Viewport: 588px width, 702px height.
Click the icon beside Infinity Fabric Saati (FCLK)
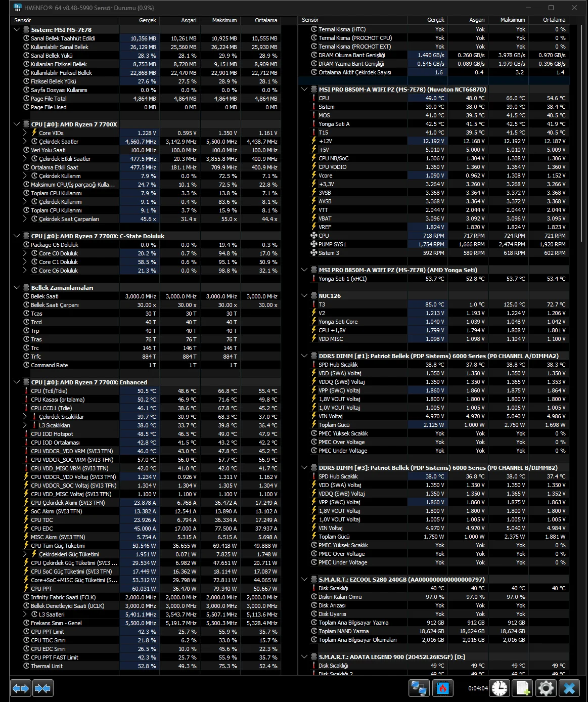click(26, 597)
